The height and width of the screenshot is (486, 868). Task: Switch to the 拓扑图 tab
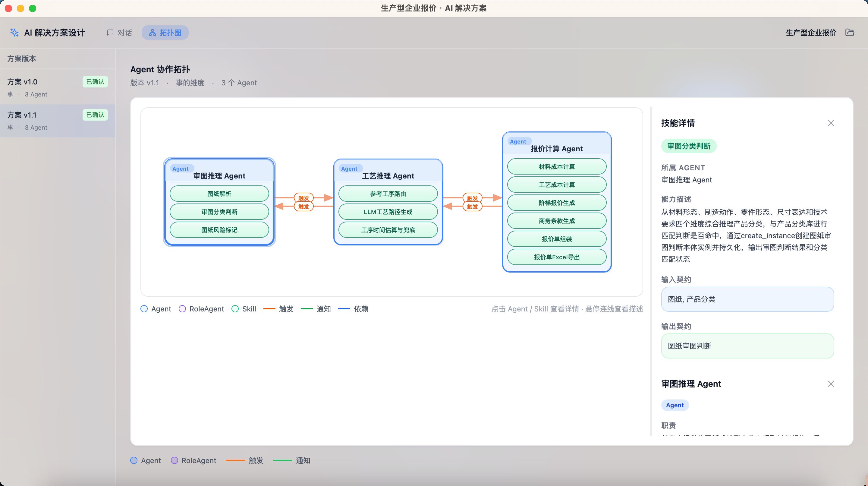click(165, 33)
